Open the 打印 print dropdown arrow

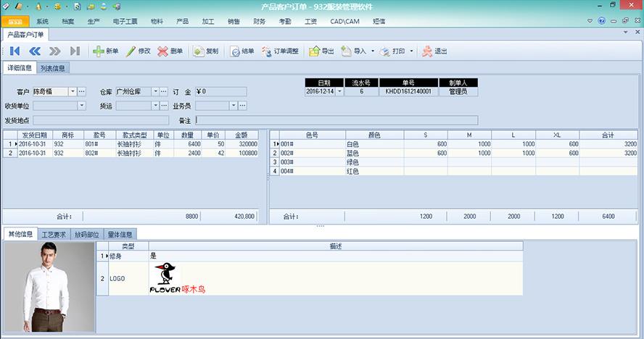tap(411, 51)
